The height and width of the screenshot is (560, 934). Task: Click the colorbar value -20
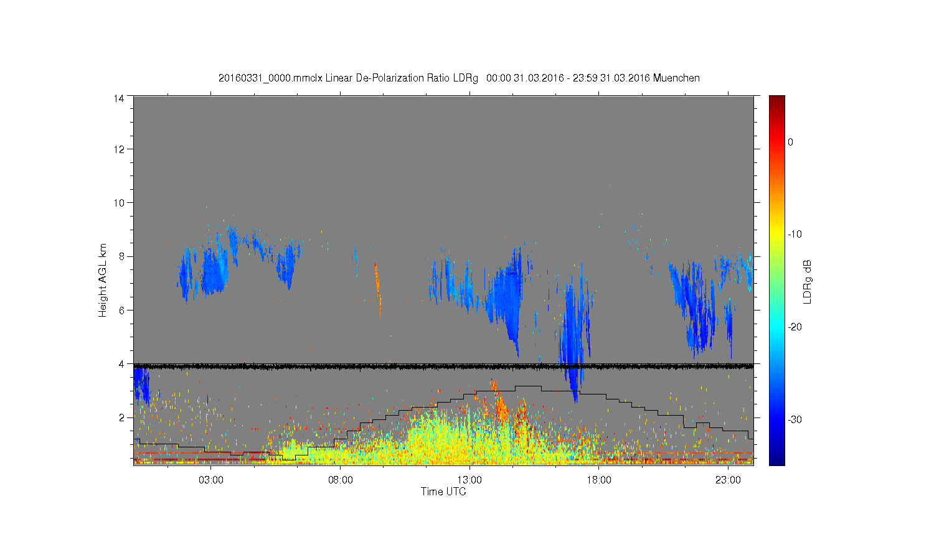coord(794,327)
